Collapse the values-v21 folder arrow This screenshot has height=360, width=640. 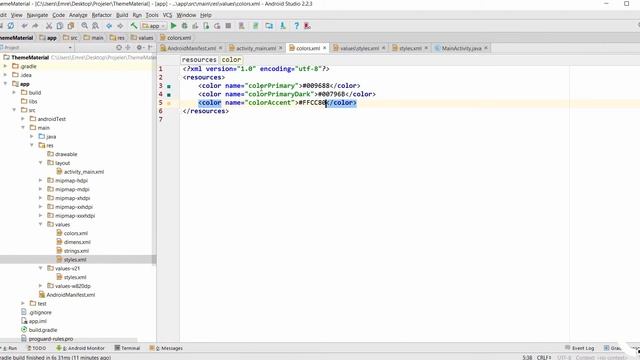pyautogui.click(x=40, y=268)
